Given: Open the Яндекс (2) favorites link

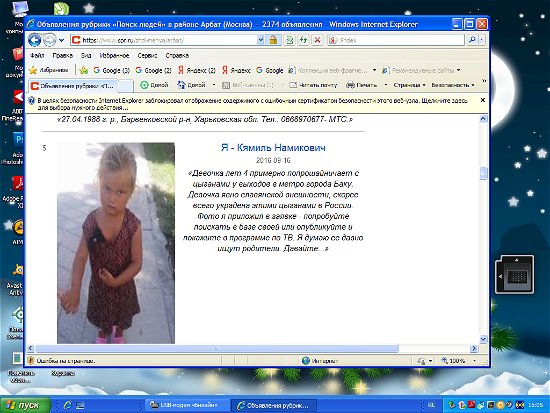Looking at the screenshot, I should click(x=196, y=70).
